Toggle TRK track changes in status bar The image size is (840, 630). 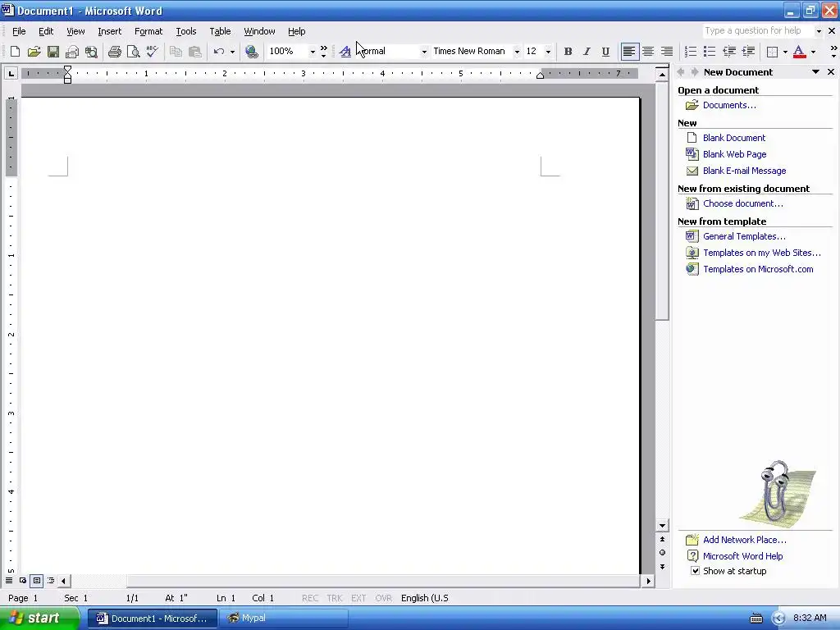click(335, 598)
